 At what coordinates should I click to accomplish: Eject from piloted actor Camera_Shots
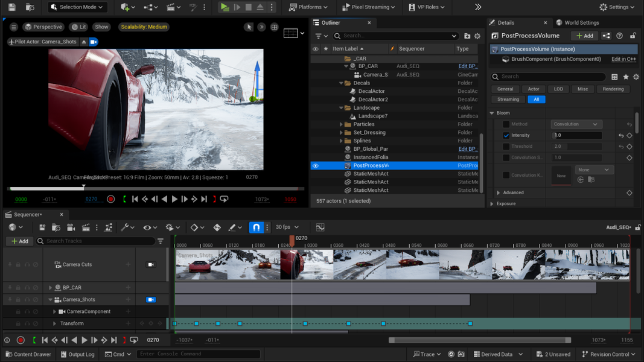coord(84,42)
